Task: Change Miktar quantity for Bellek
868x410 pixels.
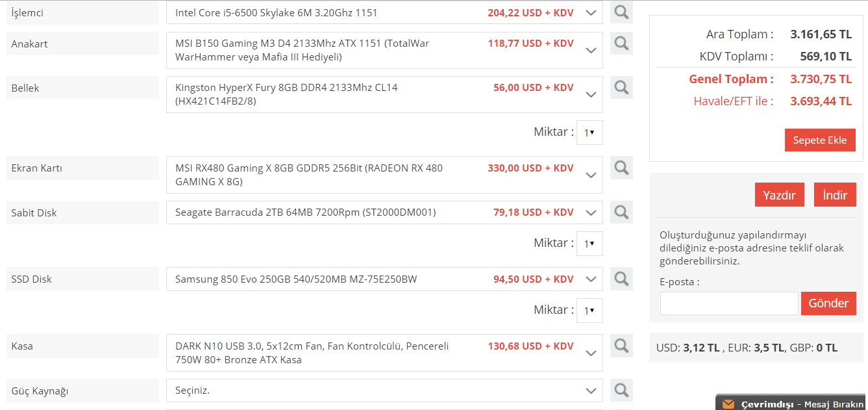Action: [x=589, y=132]
